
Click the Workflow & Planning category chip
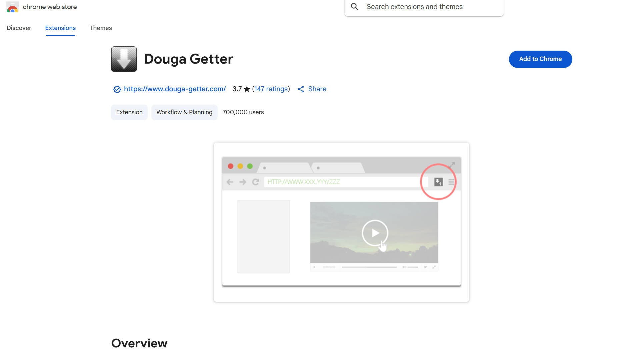(x=184, y=112)
